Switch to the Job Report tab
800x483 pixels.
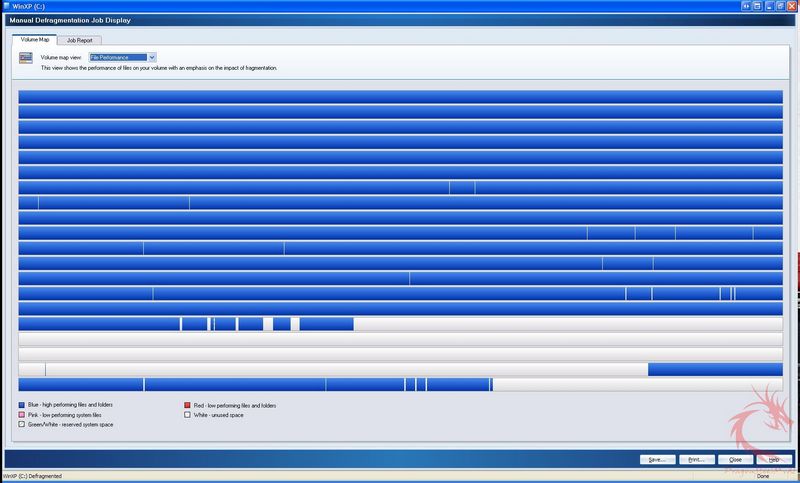78,40
